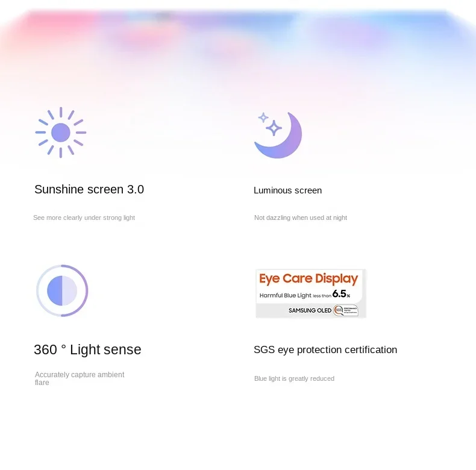Click the SGS certification logo in badge
Image resolution: width=476 pixels, height=470 pixels.
(x=346, y=310)
